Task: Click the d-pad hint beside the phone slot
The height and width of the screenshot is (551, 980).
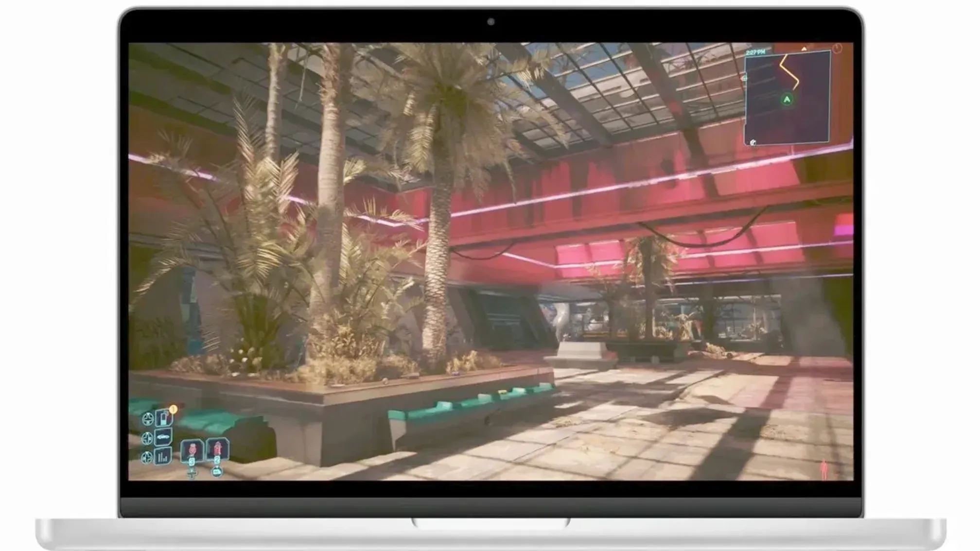Action: pos(148,418)
